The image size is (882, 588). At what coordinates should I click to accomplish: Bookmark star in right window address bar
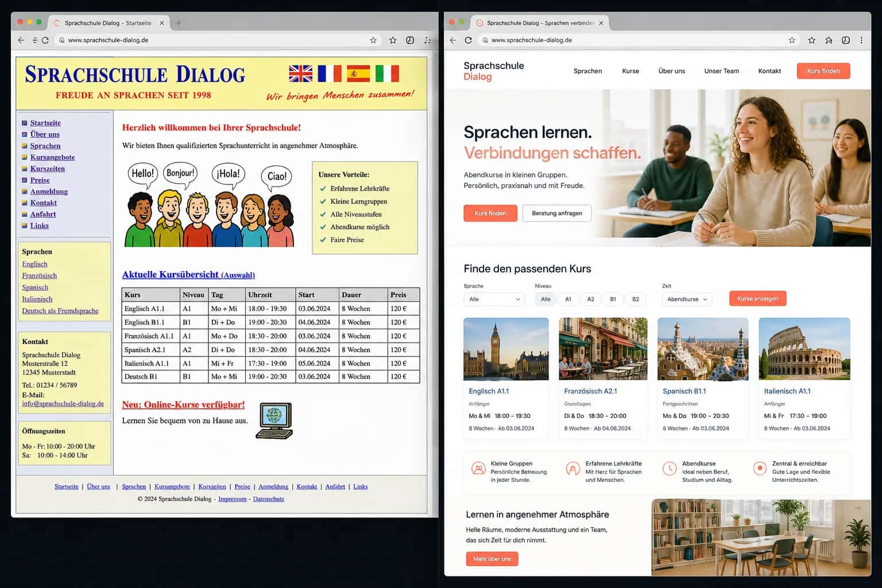pyautogui.click(x=792, y=40)
